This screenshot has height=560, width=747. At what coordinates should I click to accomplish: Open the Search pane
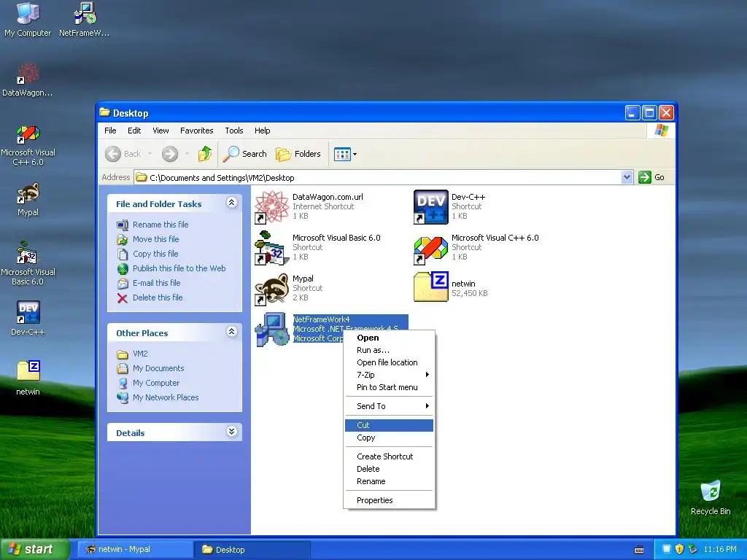pyautogui.click(x=245, y=154)
